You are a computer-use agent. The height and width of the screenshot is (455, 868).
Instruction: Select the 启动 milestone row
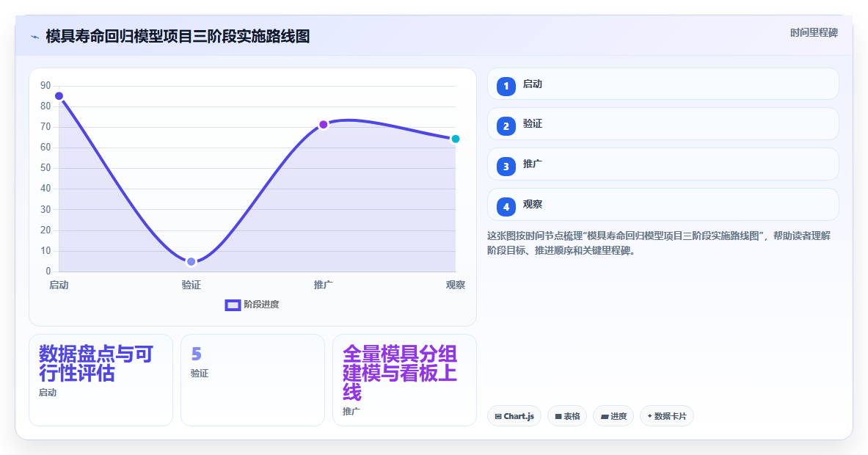[x=663, y=84]
